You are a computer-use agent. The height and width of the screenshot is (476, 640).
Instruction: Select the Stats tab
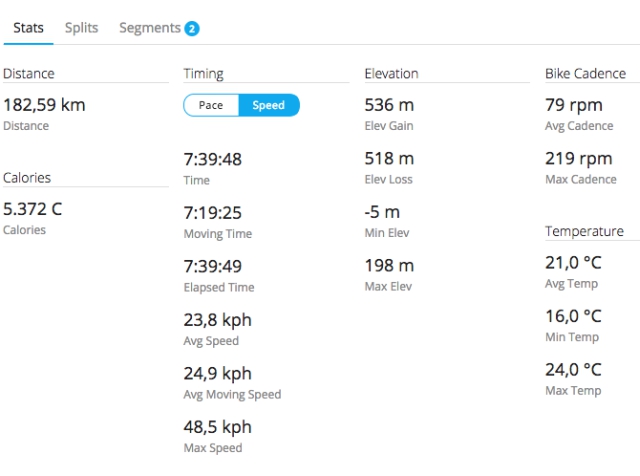pyautogui.click(x=28, y=28)
